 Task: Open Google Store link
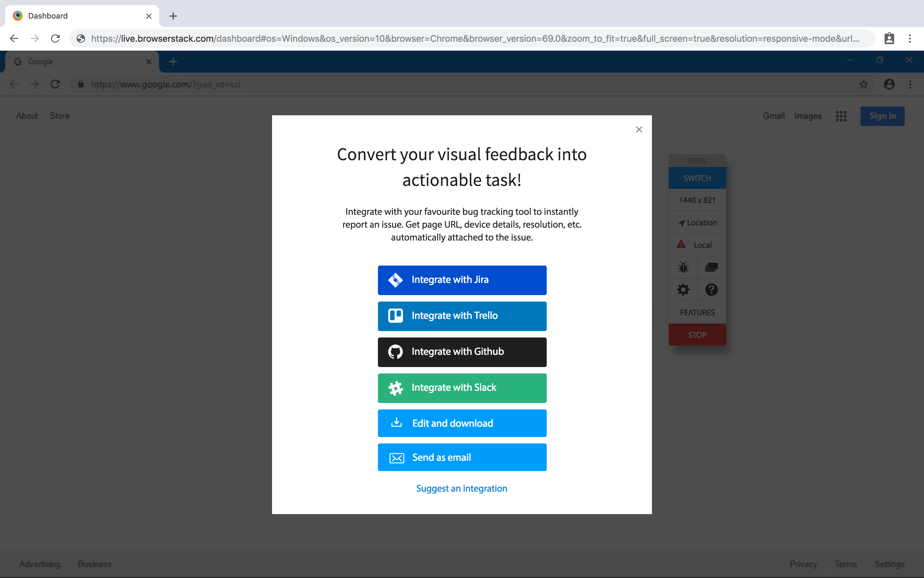coord(60,116)
